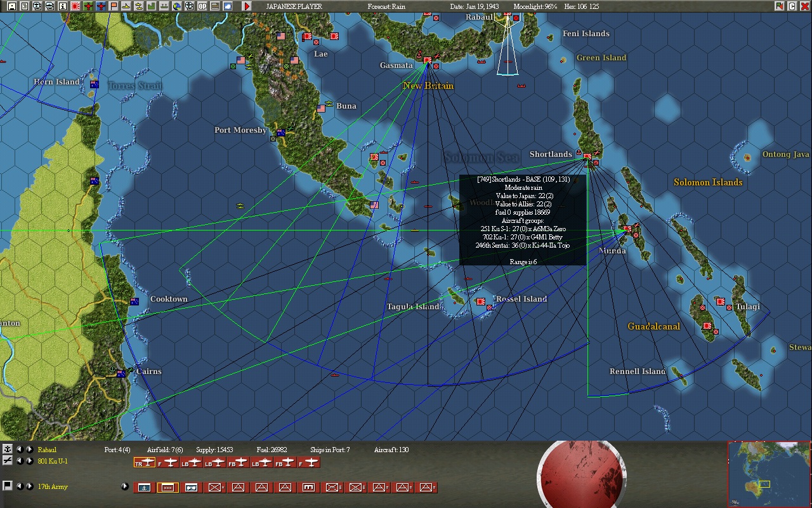Click the 'Supply: 15453' value
The width and height of the screenshot is (812, 508).
(214, 450)
